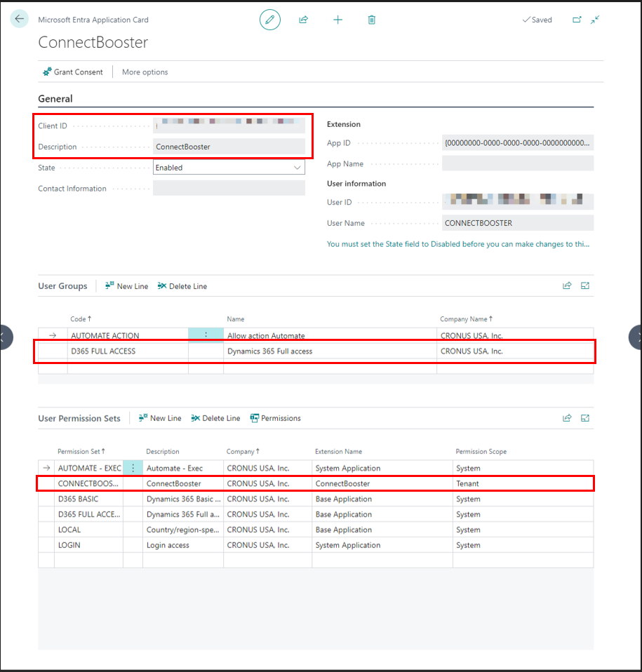
Task: Delete the record using the trash icon
Action: click(x=371, y=20)
